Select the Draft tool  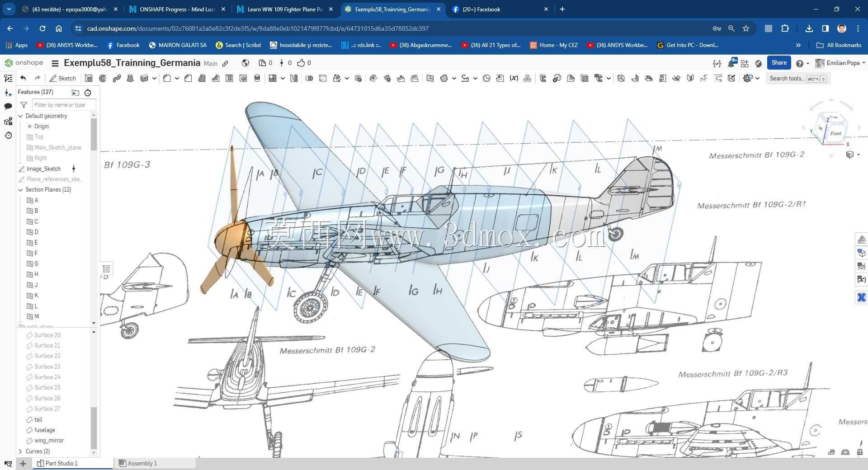point(202,78)
